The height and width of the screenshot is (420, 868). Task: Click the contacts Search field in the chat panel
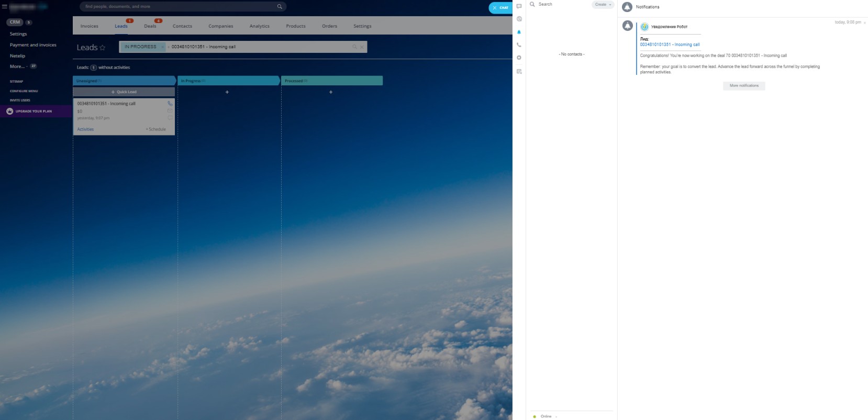tap(560, 5)
